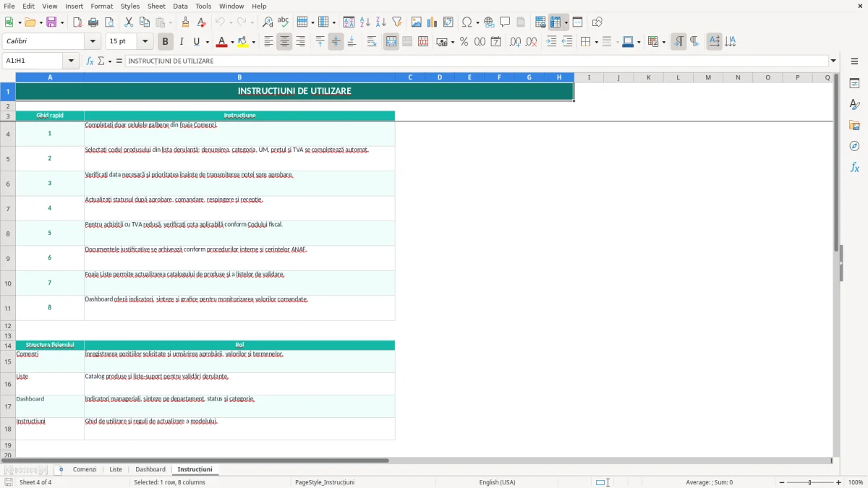Expand the formula bar arrow
Viewport: 868px width, 488px height.
(833, 61)
